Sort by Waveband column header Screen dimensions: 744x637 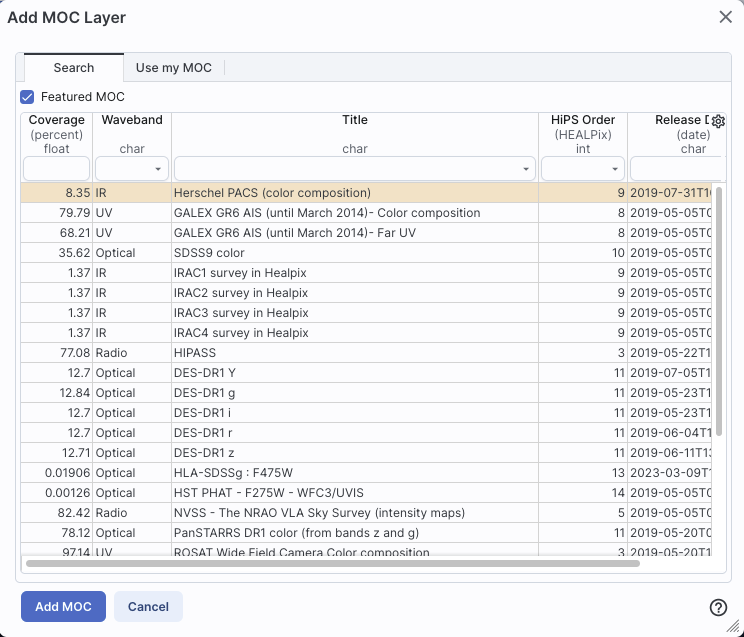(132, 120)
